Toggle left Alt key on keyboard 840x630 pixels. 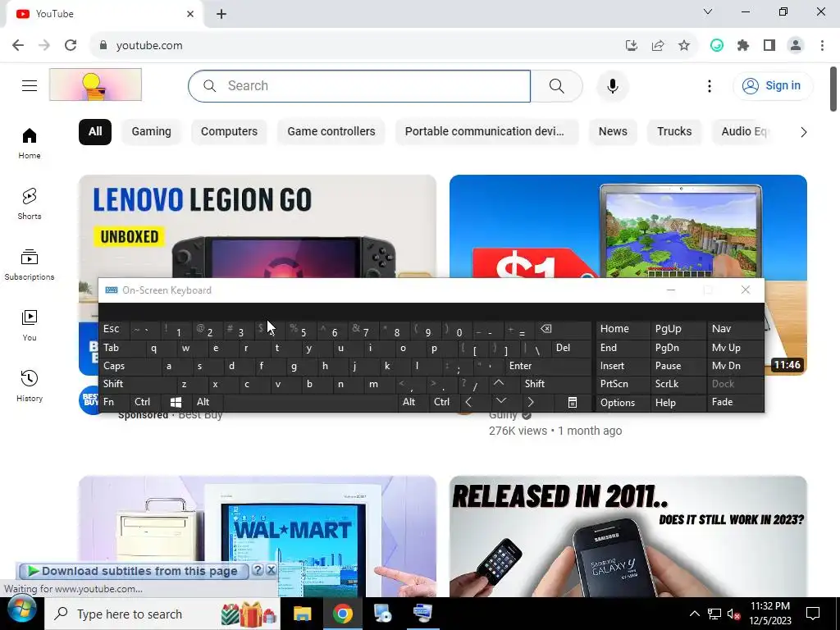pyautogui.click(x=207, y=402)
